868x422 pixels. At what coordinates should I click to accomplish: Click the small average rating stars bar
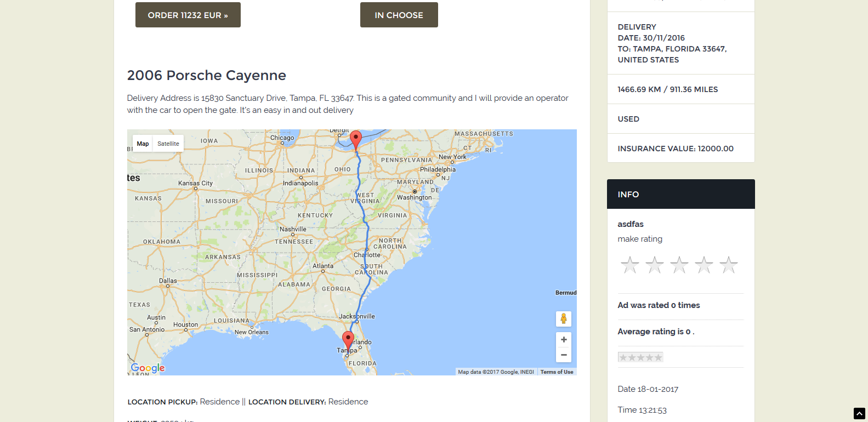(640, 357)
